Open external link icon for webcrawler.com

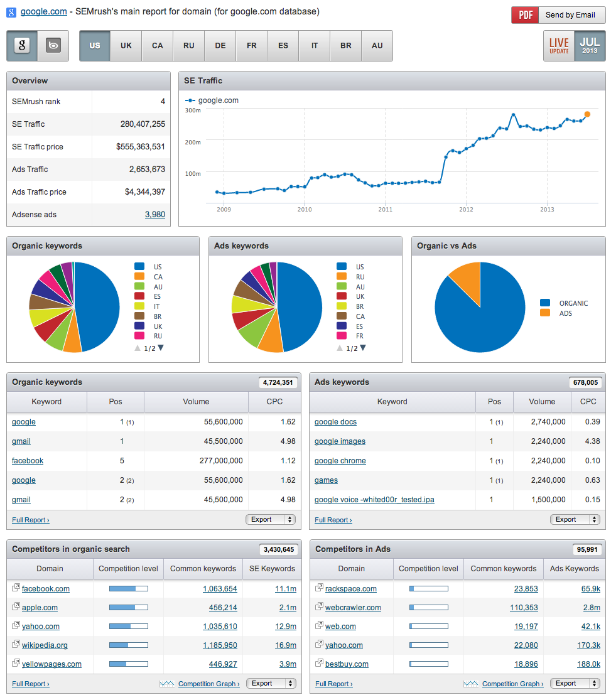tap(319, 606)
